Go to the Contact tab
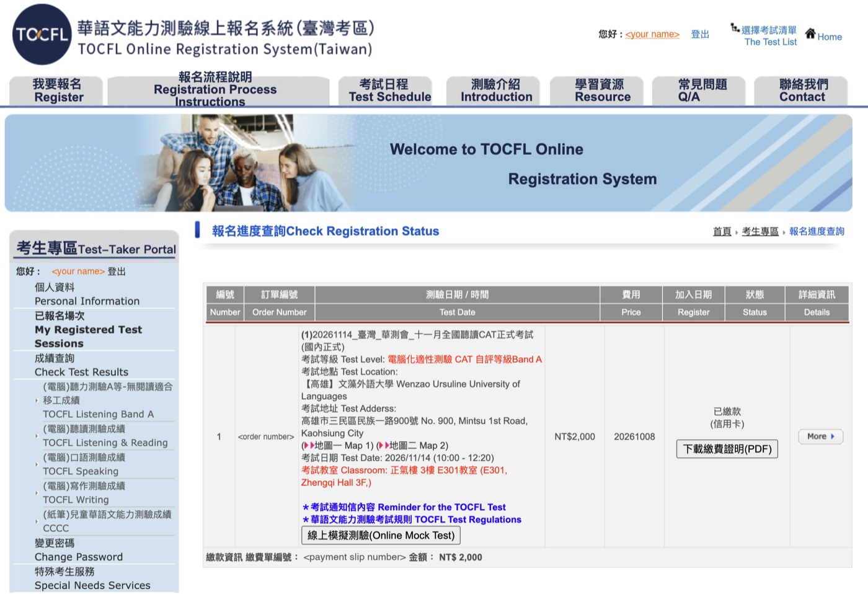This screenshot has width=868, height=594. 802,91
